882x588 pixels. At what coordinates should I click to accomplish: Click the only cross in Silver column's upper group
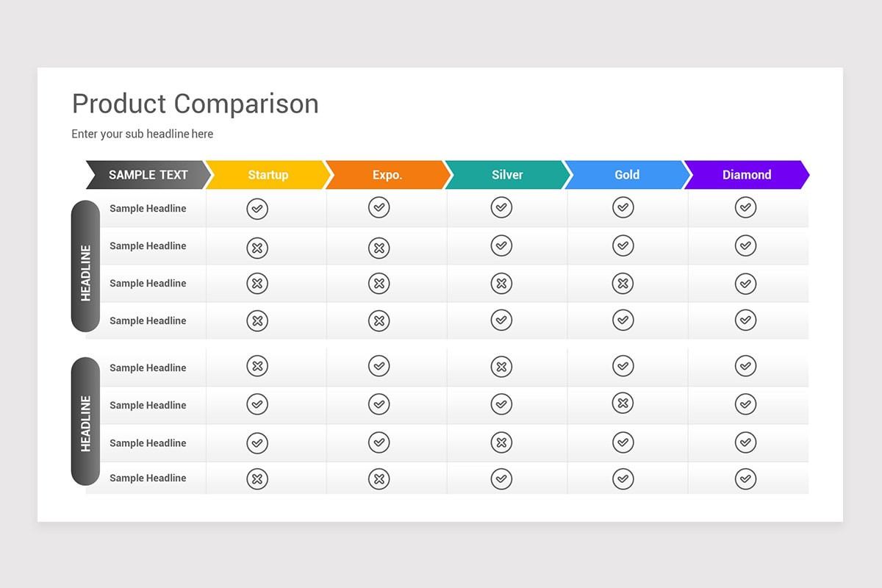(501, 283)
